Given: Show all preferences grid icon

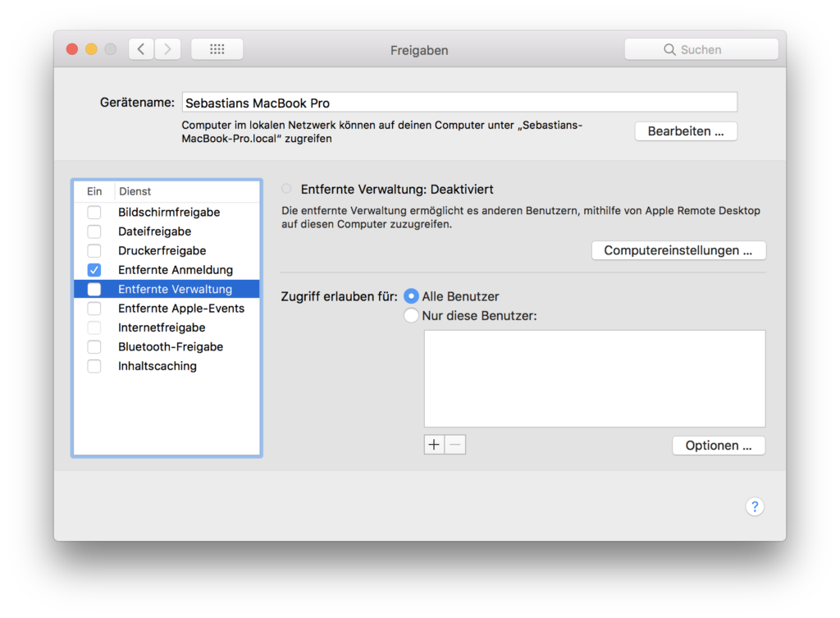Looking at the screenshot, I should (x=217, y=49).
